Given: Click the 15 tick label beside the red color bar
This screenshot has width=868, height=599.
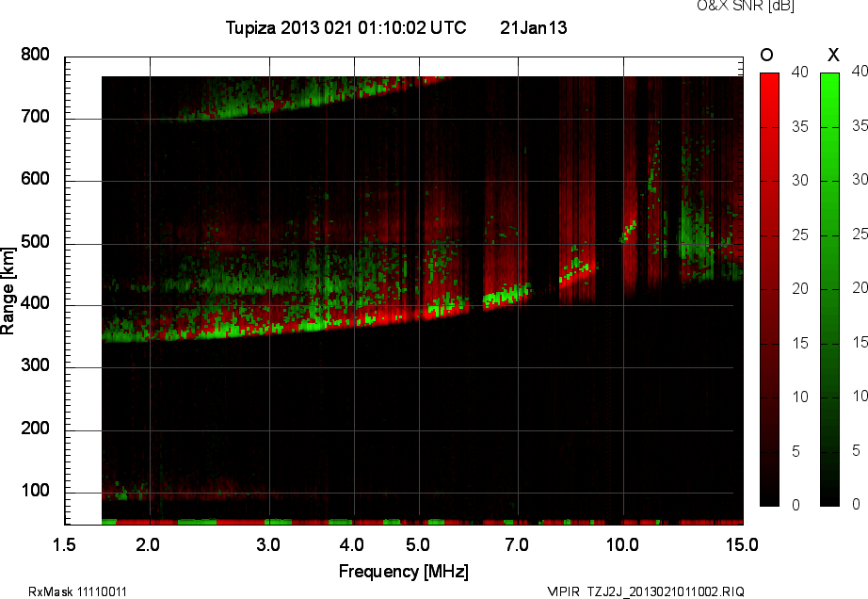Looking at the screenshot, I should coord(800,343).
